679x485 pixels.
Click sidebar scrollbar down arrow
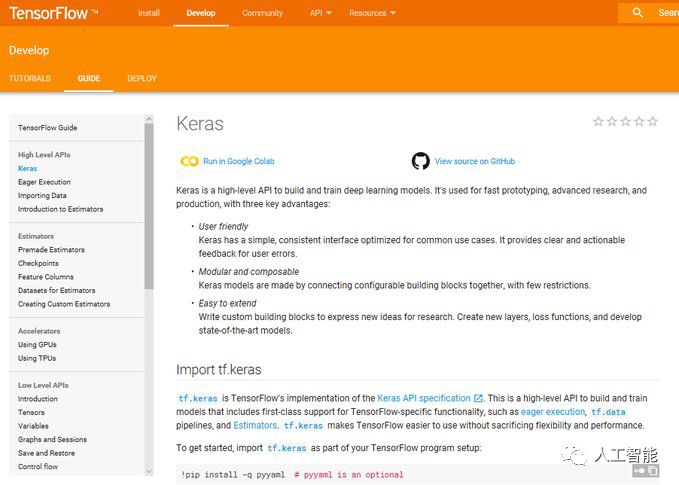[x=149, y=471]
